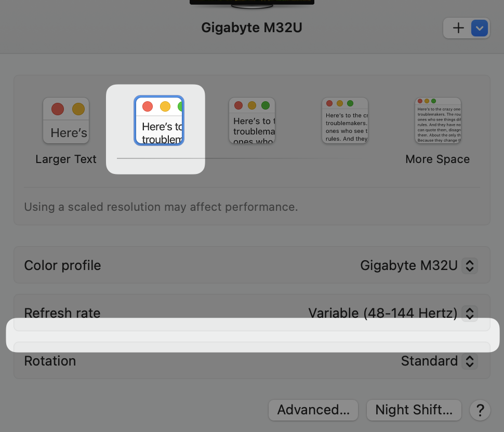Screen dimensions: 504x432
Task: Click the Refresh rate stepper arrows
Action: click(470, 313)
